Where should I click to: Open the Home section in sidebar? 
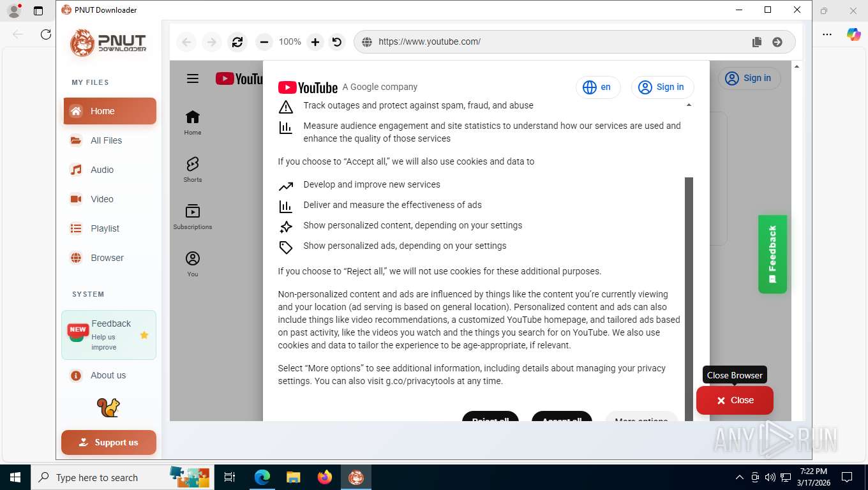pos(110,111)
